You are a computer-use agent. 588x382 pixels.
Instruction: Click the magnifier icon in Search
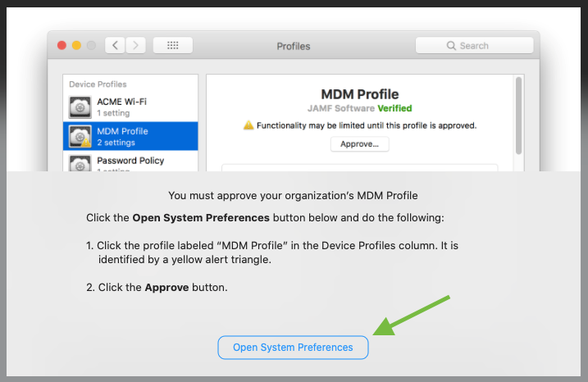pos(451,46)
